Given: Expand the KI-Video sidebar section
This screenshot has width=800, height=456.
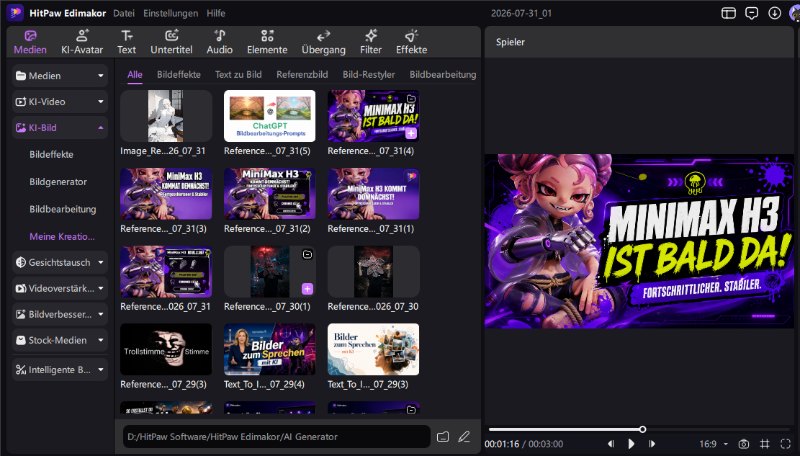Looking at the screenshot, I should click(x=60, y=102).
